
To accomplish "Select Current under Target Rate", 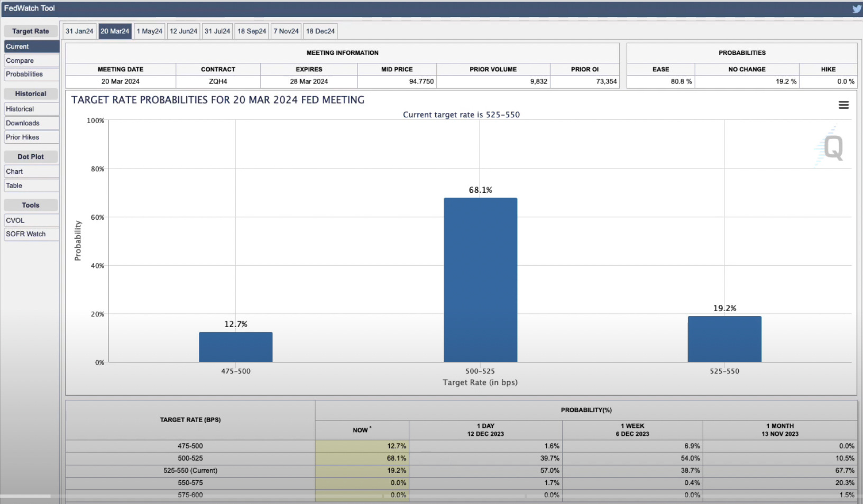I will [x=32, y=46].
